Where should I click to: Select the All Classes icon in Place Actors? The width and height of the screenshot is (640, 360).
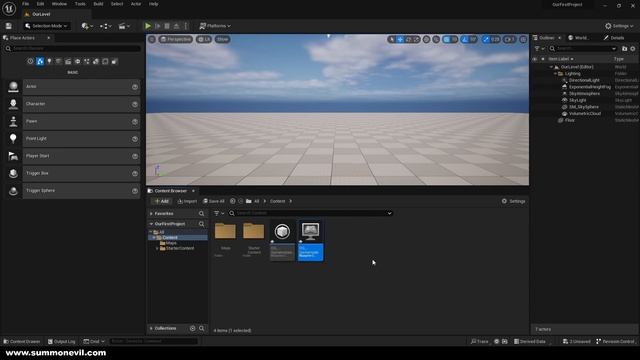coord(115,61)
